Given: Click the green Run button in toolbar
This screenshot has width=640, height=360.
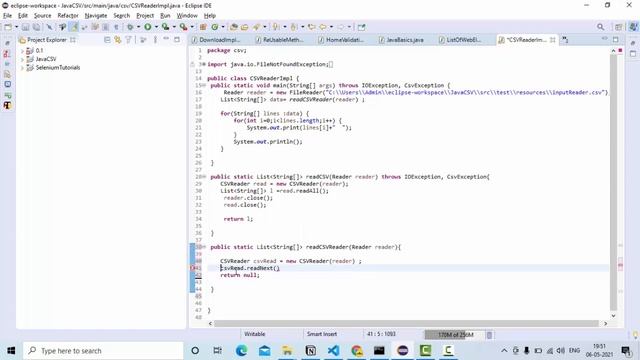Looking at the screenshot, I should [x=148, y=27].
